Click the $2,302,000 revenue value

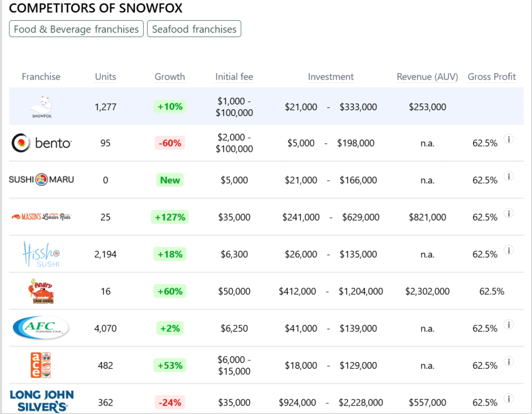click(428, 291)
